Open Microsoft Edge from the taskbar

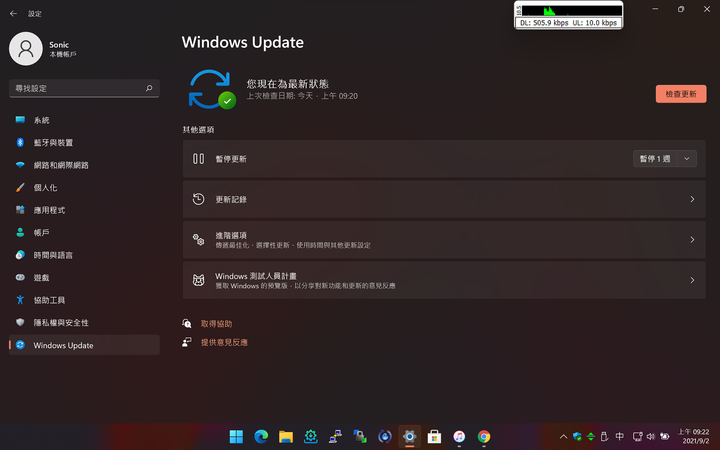(261, 436)
